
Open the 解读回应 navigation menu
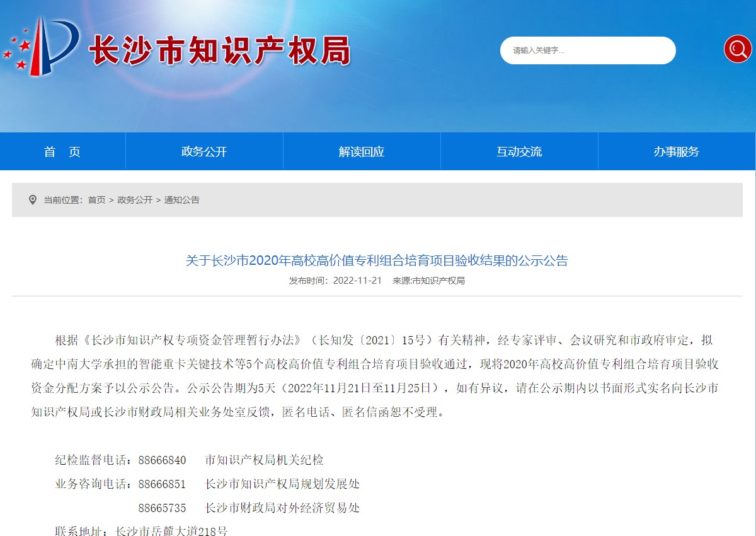pyautogui.click(x=362, y=151)
